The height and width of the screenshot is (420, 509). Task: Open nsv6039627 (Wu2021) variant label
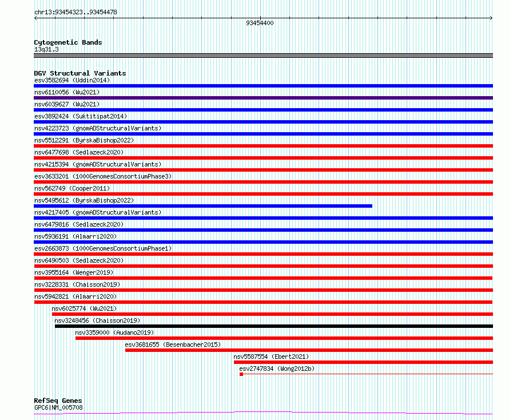[x=67, y=104]
